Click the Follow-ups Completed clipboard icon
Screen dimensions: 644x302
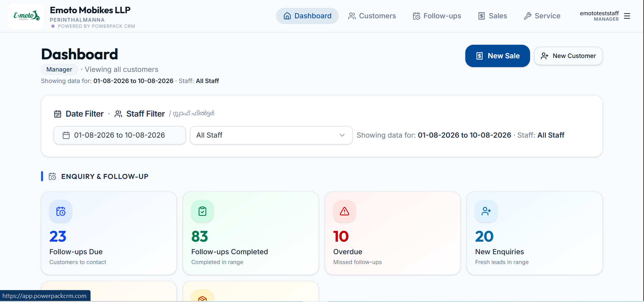pyautogui.click(x=202, y=211)
